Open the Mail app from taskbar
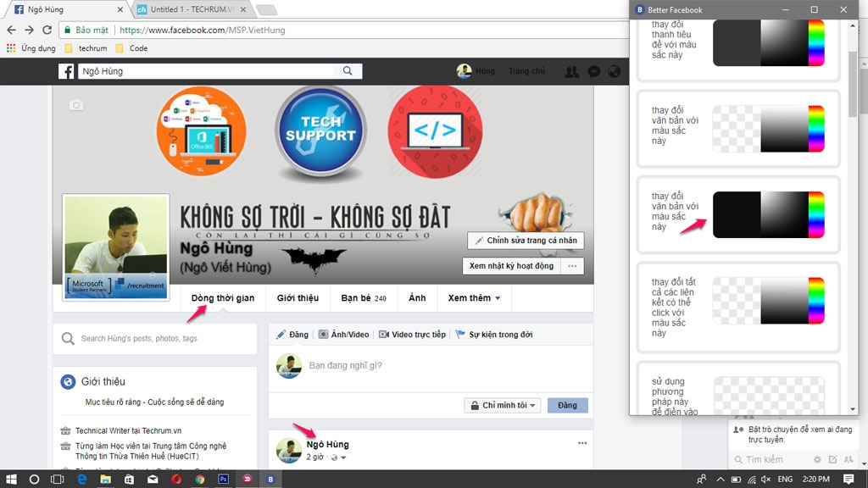Image resolution: width=868 pixels, height=488 pixels. 153,480
